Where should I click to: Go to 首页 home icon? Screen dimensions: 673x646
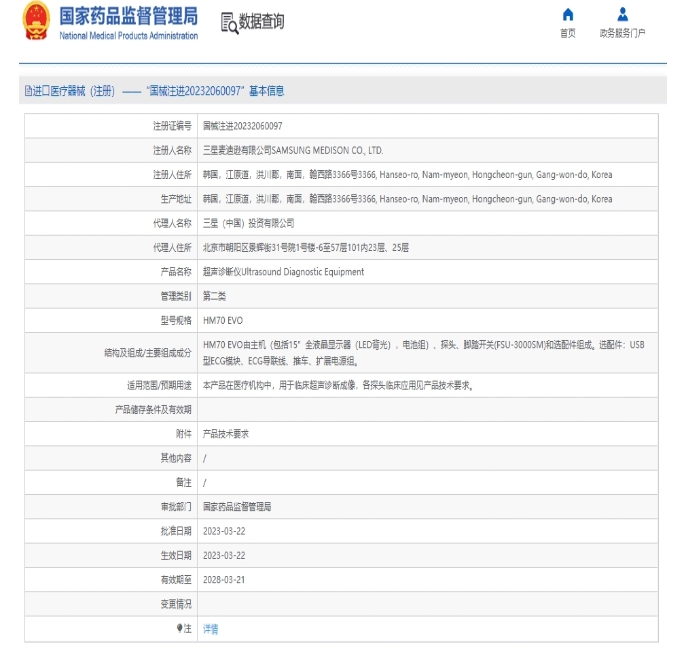567,15
